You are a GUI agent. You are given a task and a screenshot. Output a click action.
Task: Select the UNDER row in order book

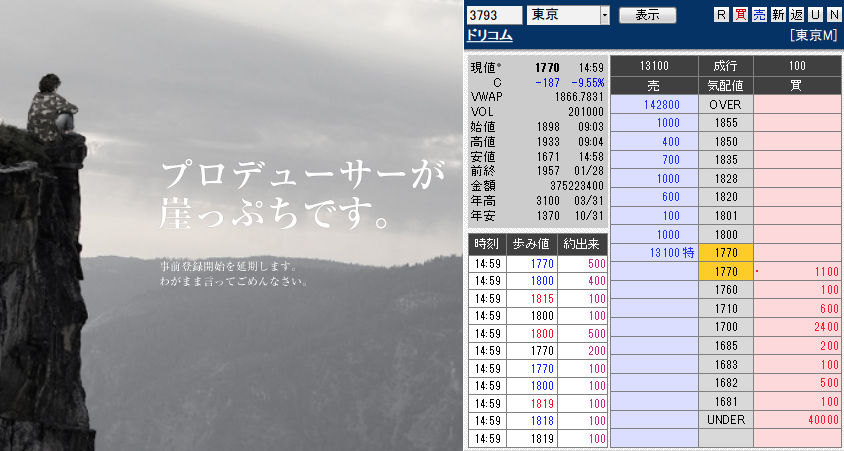[726, 420]
